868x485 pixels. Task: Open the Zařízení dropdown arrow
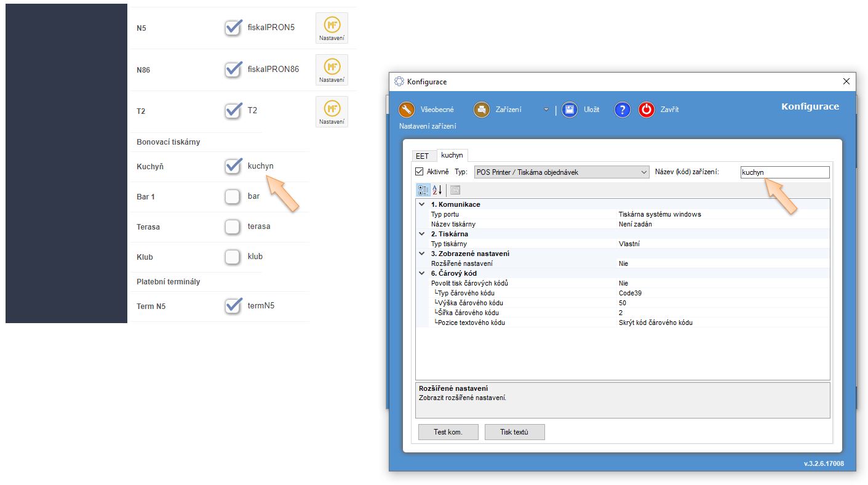pos(546,110)
